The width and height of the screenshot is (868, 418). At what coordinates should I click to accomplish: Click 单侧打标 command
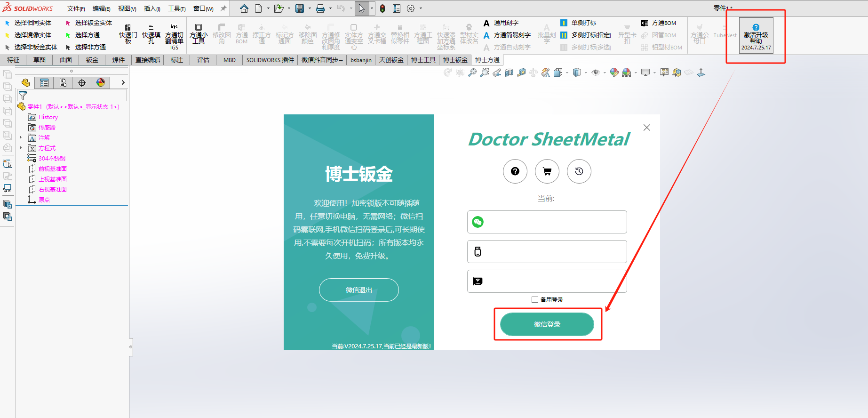pos(578,23)
